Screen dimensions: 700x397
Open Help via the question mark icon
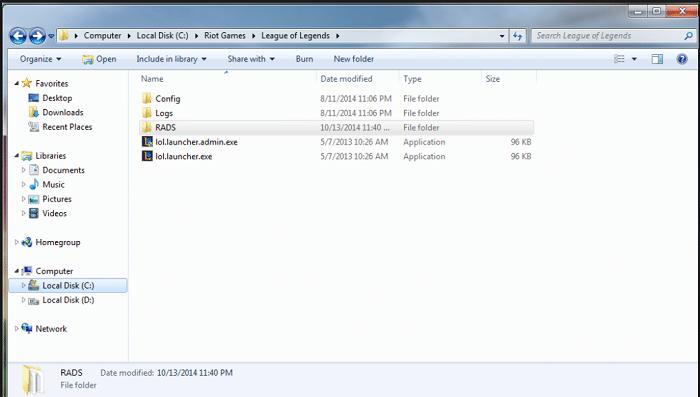682,59
